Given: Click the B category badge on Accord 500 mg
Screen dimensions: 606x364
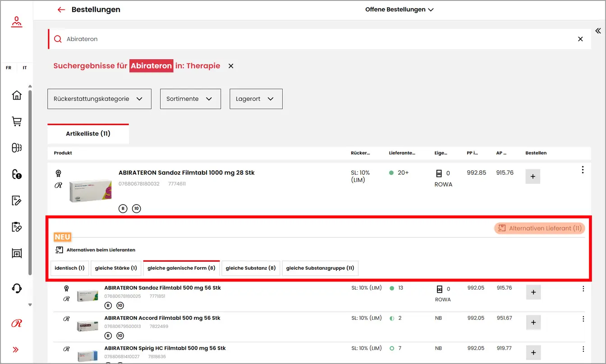Looking at the screenshot, I should (108, 336).
